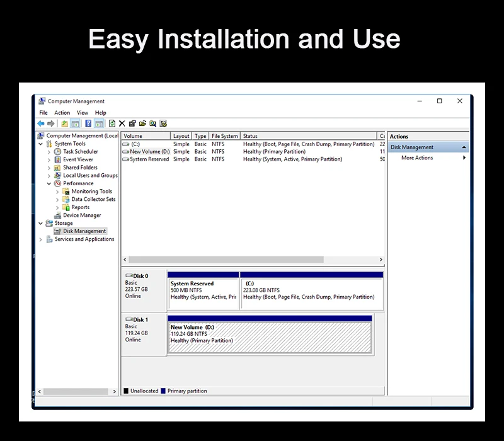Viewport: 504px width, 441px height.
Task: Open the File menu
Action: click(43, 113)
